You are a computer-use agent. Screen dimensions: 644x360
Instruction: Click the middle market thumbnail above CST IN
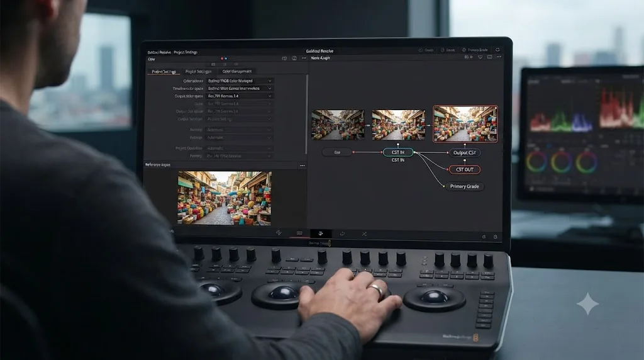pyautogui.click(x=398, y=125)
